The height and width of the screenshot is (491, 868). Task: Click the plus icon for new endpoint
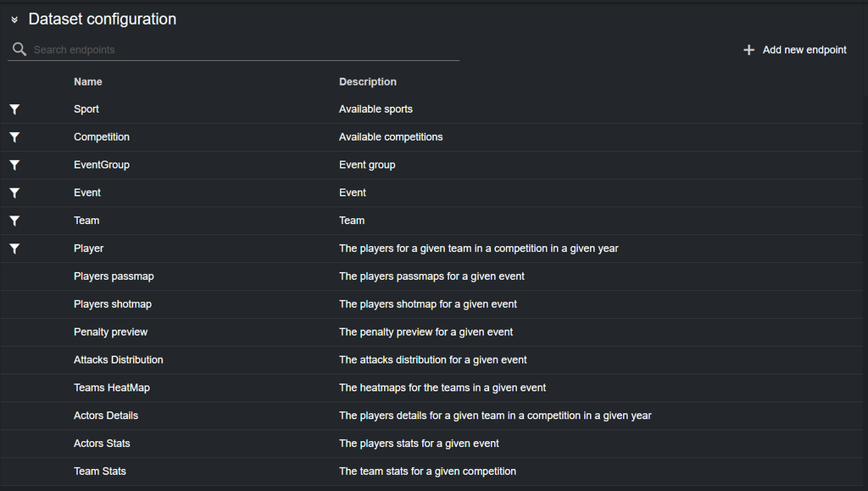pos(748,50)
